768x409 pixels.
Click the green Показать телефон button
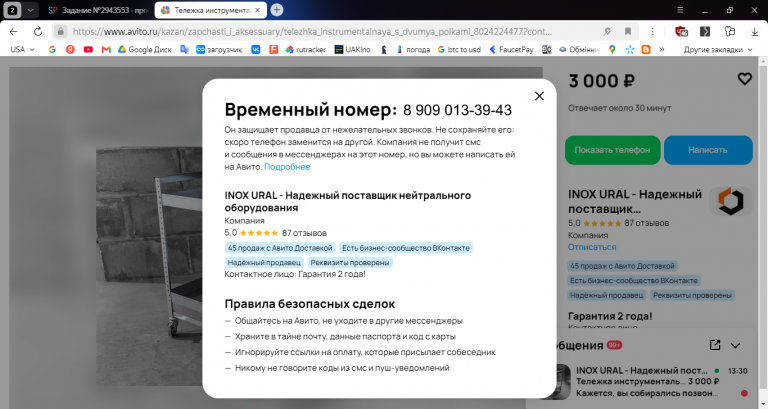click(612, 150)
